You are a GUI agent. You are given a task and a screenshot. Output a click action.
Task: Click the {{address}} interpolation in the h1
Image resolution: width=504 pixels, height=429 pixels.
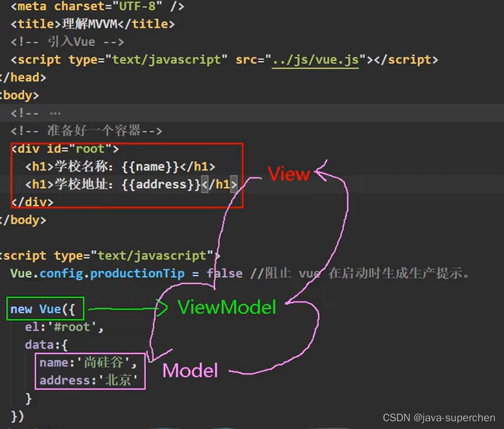tap(161, 184)
